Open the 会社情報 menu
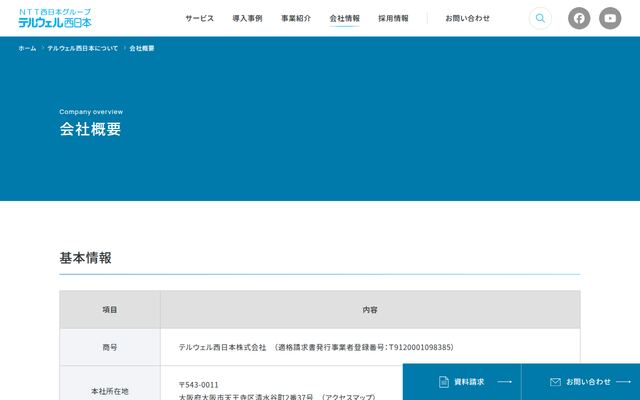Image resolution: width=640 pixels, height=400 pixels. 344,18
